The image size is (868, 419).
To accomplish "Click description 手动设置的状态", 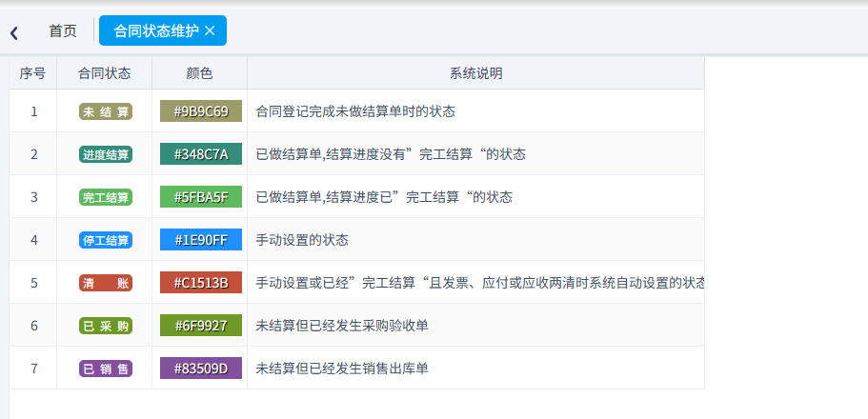I will pos(302,240).
